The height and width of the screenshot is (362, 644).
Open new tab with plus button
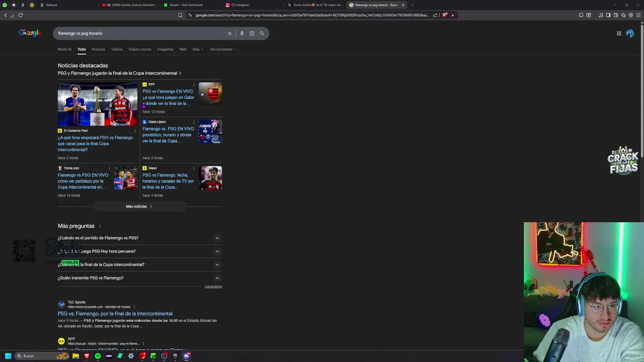tap(413, 5)
